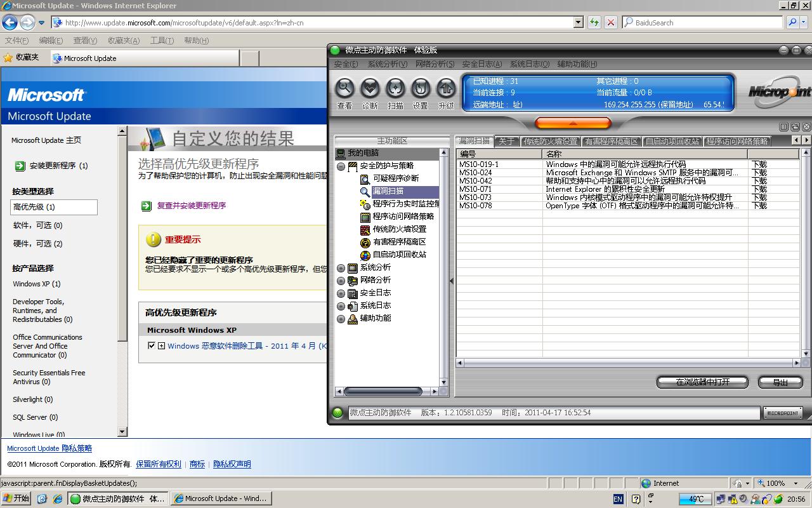
Task: Click the 在浏览器中打开 button
Action: [702, 382]
